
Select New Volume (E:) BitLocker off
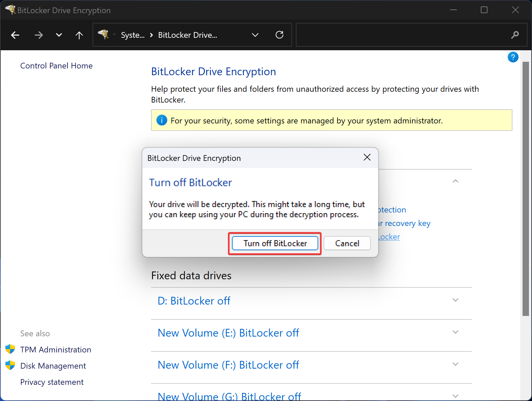point(228,333)
